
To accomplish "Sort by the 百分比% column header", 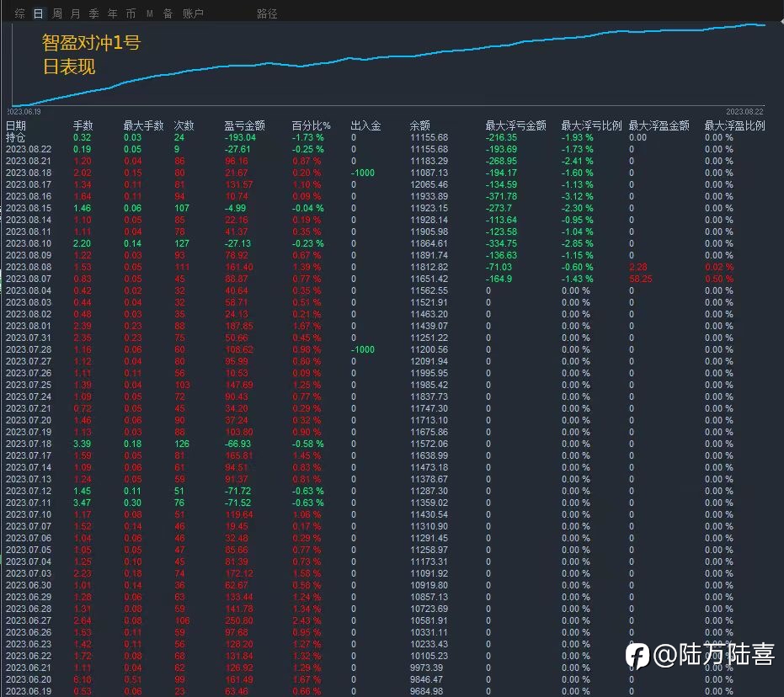I will tap(311, 125).
